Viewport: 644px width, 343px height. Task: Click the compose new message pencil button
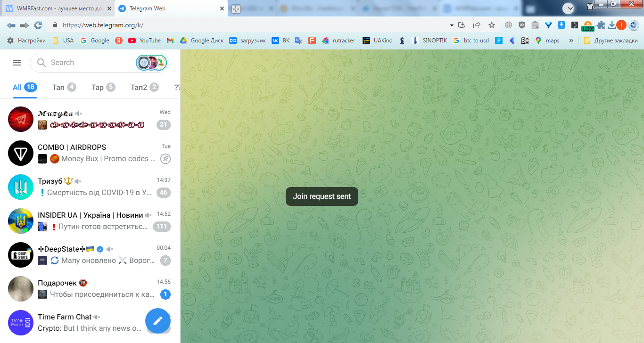pos(158,320)
